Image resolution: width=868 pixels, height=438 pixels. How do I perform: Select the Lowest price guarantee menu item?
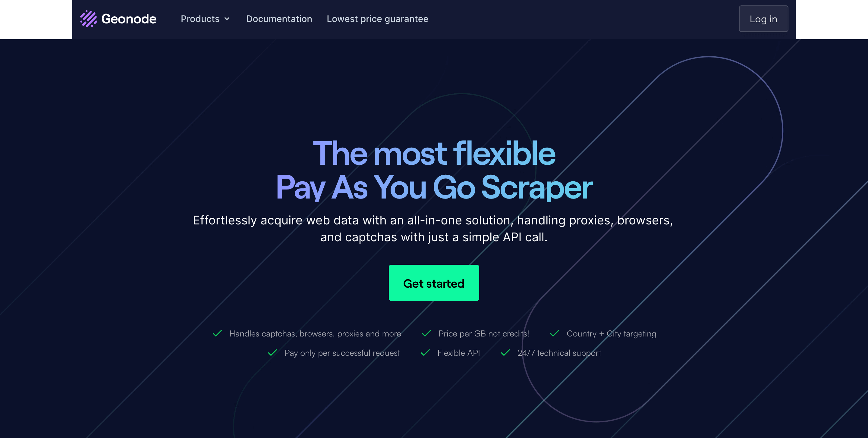pyautogui.click(x=378, y=18)
